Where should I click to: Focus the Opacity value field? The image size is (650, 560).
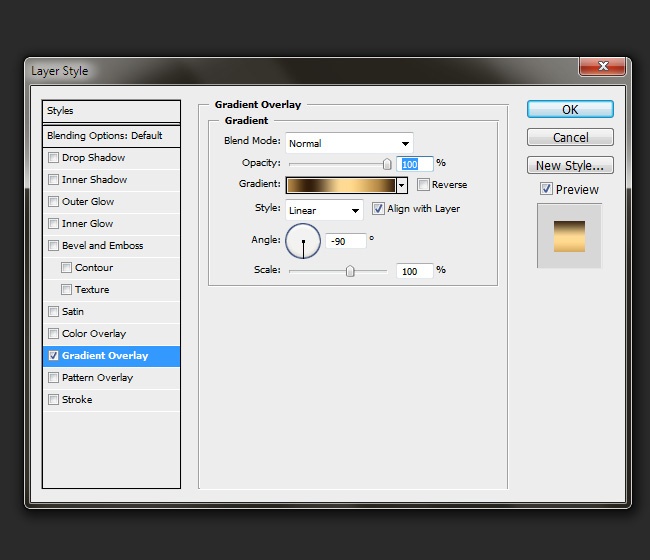415,164
